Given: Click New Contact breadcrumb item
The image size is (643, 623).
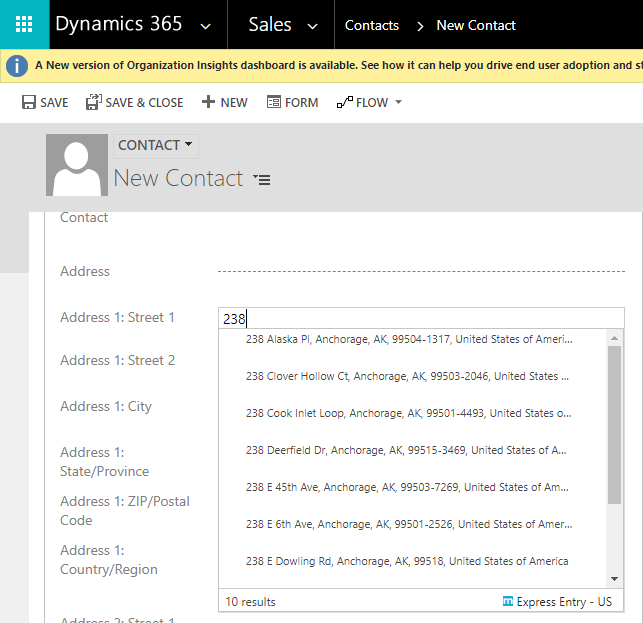Looking at the screenshot, I should (476, 25).
